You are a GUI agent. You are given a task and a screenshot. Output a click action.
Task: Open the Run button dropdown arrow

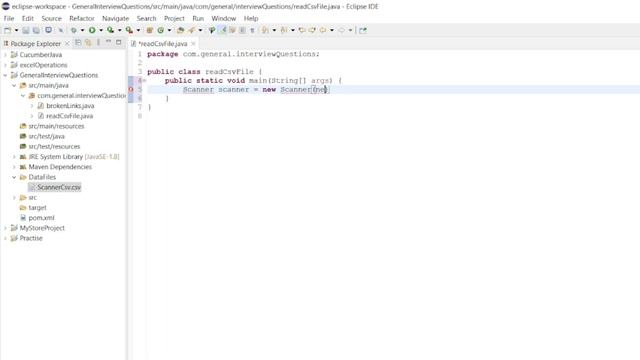(101, 30)
